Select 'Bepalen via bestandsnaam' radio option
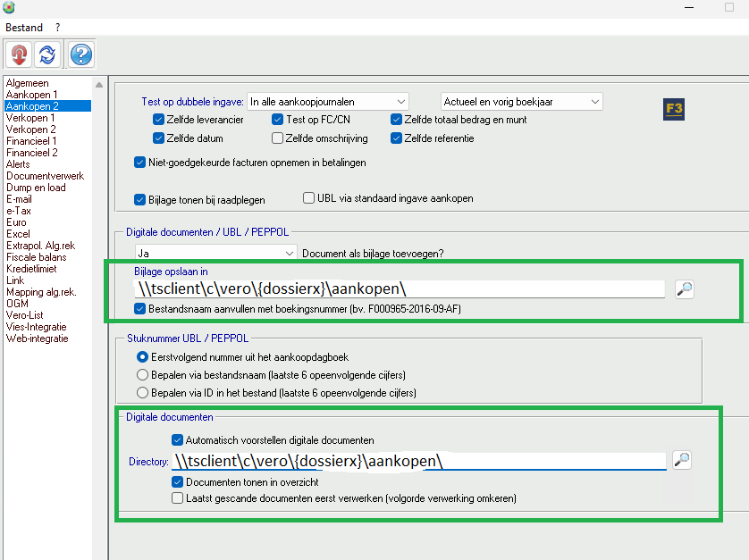 tap(142, 375)
